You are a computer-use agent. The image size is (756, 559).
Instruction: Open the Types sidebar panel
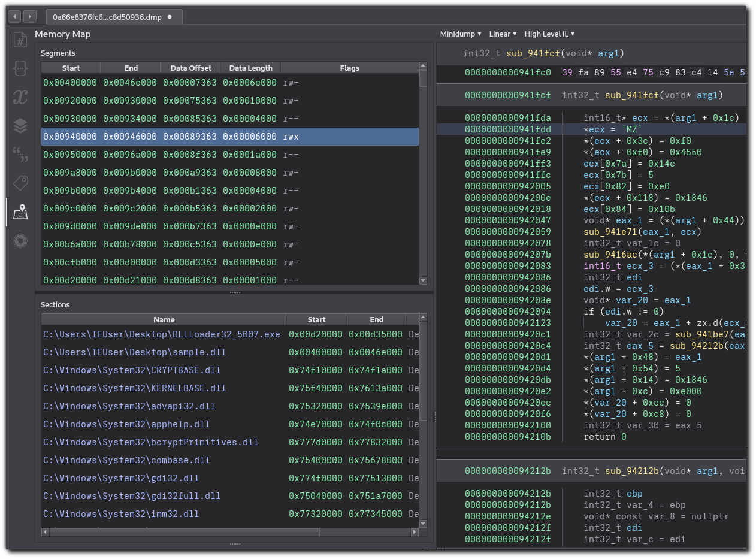coord(20,68)
